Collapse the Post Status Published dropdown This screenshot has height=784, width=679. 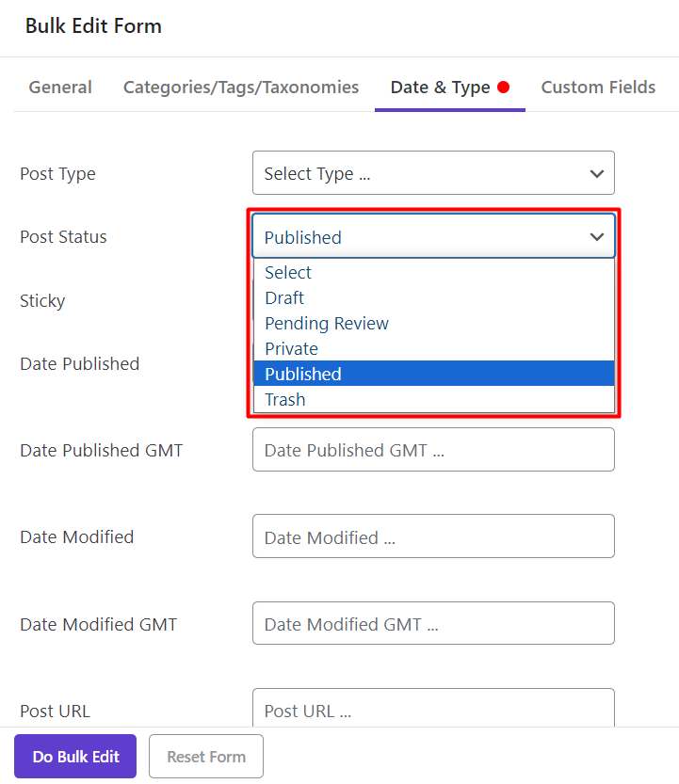433,236
